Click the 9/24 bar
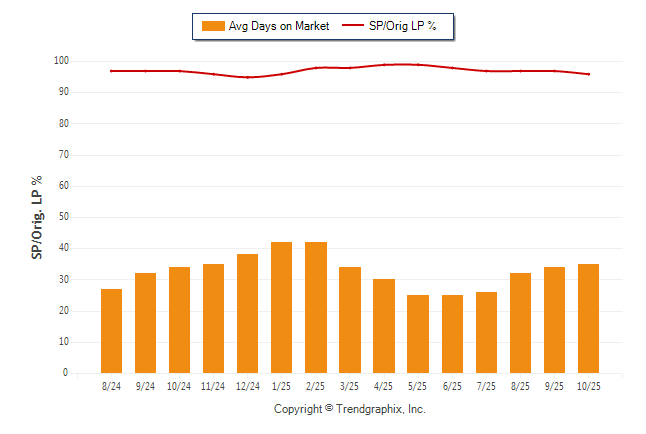 tap(145, 322)
